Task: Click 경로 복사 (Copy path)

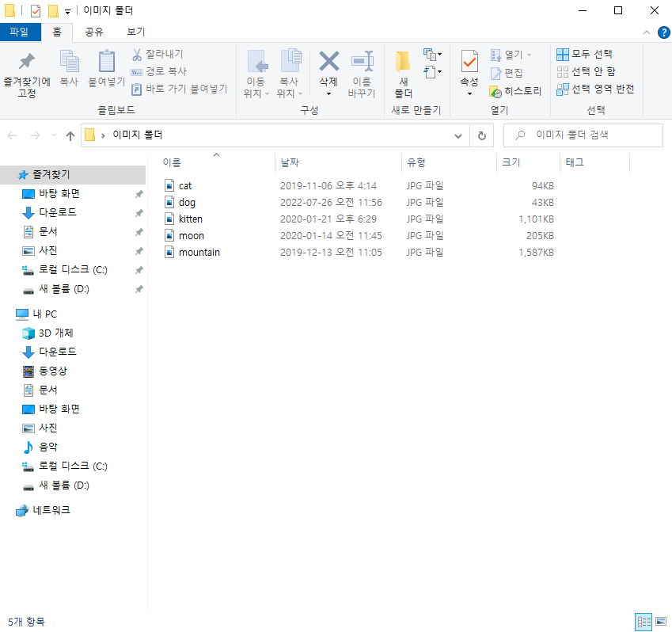Action: pyautogui.click(x=159, y=71)
